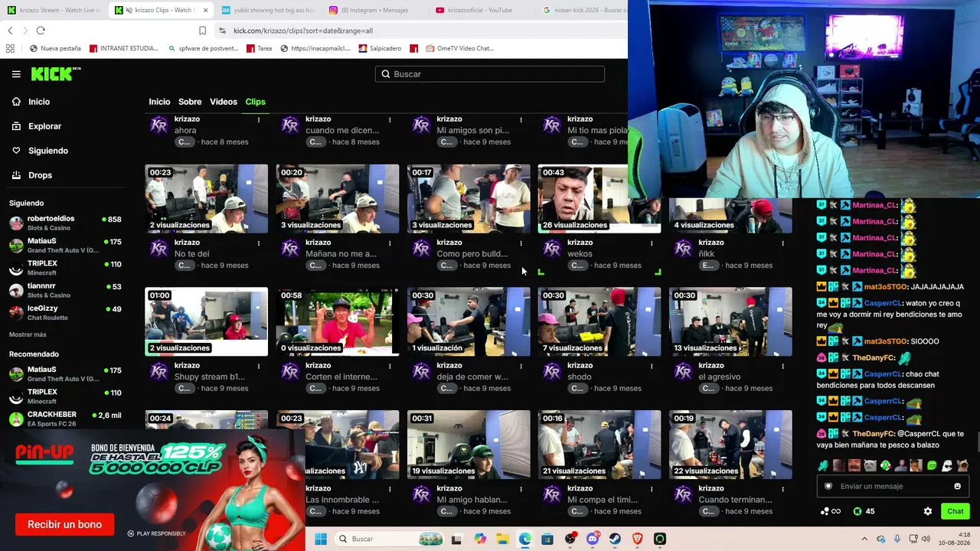
Task: Click the browser reload button
Action: click(41, 31)
